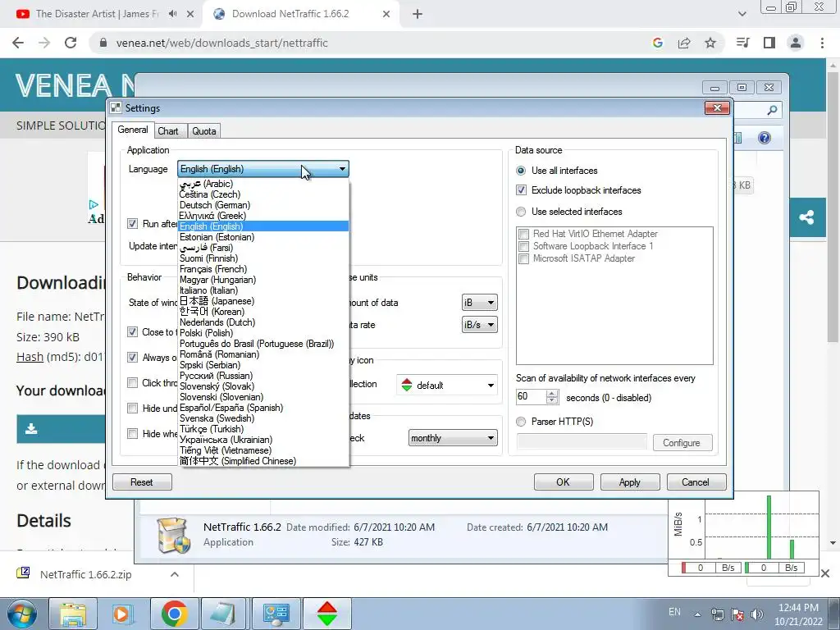Screen dimensions: 840x630
Task: Check Red Hat VirtIO Ethernet Adapter
Action: point(524,234)
